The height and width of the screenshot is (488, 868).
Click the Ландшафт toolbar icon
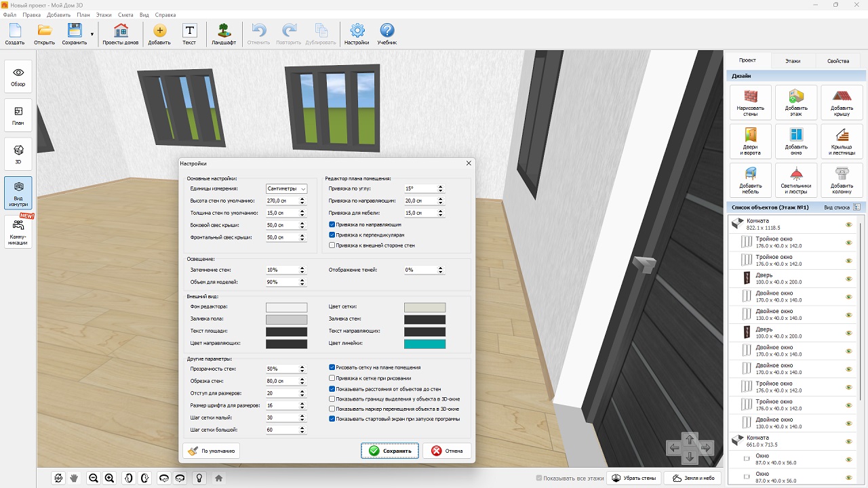pyautogui.click(x=224, y=33)
